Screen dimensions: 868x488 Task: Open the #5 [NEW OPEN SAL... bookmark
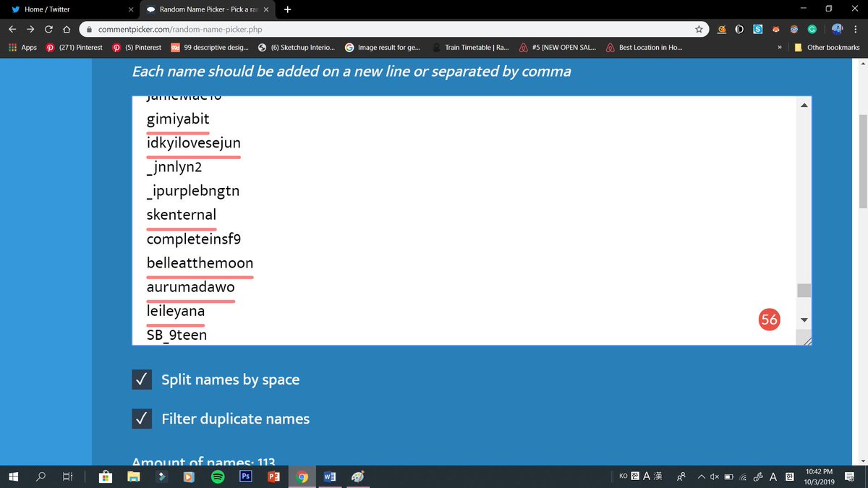[558, 48]
